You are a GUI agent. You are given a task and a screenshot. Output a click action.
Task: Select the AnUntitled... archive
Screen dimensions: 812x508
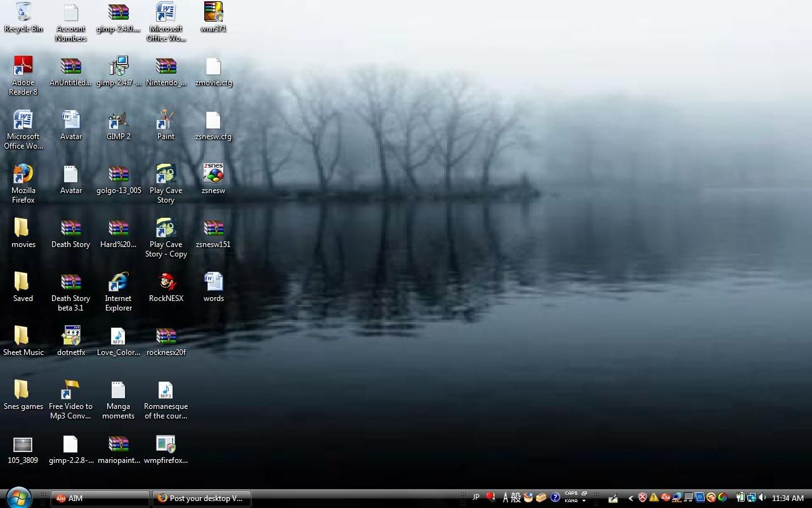click(71, 72)
